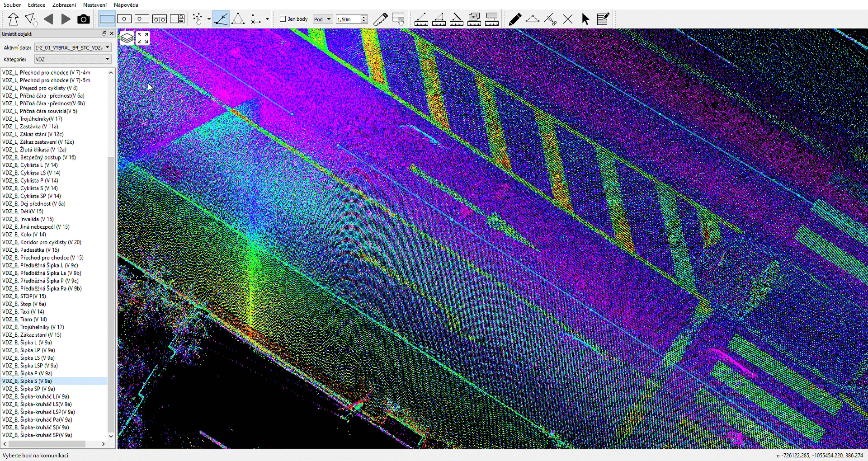This screenshot has width=868, height=461.
Task: Enable the Jen body checkbox
Action: (283, 19)
